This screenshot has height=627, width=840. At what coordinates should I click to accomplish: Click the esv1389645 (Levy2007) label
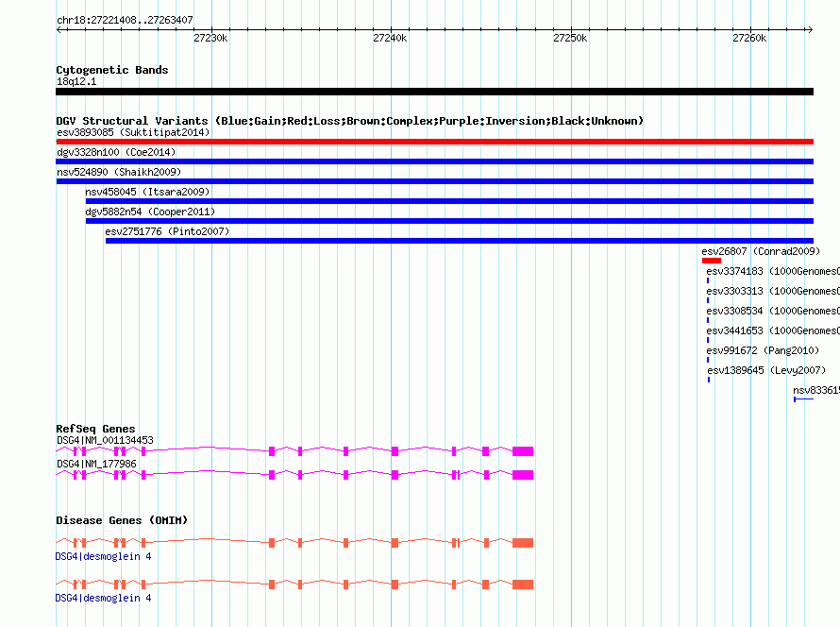[766, 370]
